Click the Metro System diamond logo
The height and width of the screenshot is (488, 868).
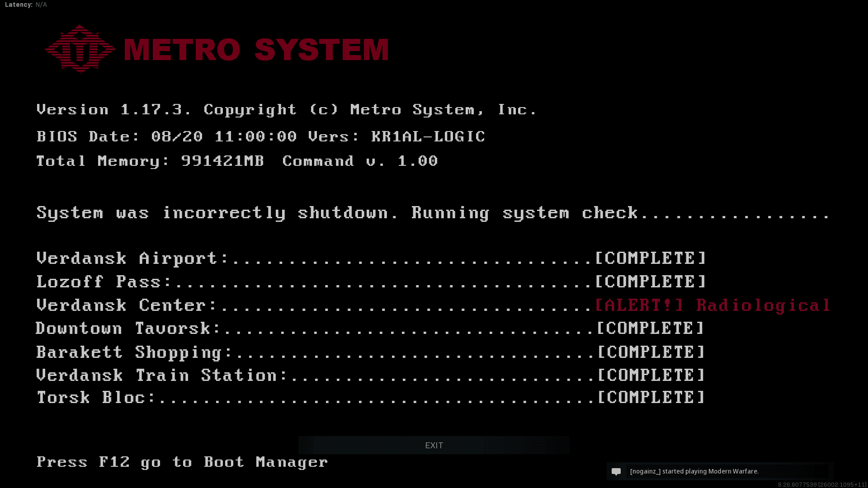coord(80,49)
